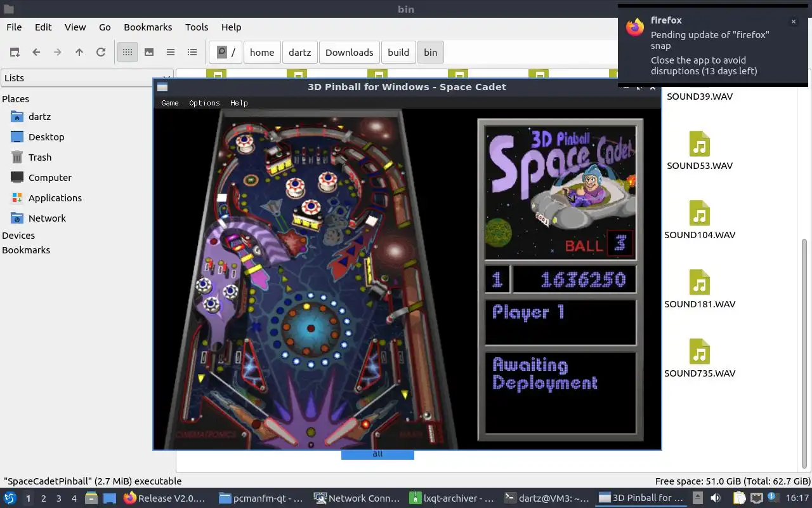Image resolution: width=812 pixels, height=508 pixels.
Task: Open the LXQt start menu
Action: 10,498
